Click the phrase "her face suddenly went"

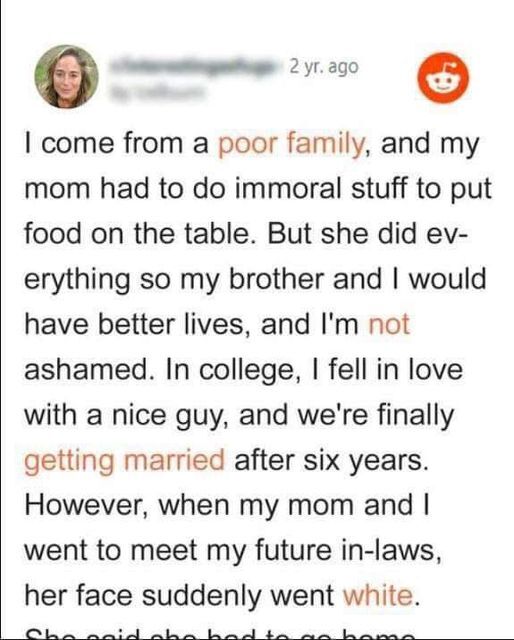point(180,596)
